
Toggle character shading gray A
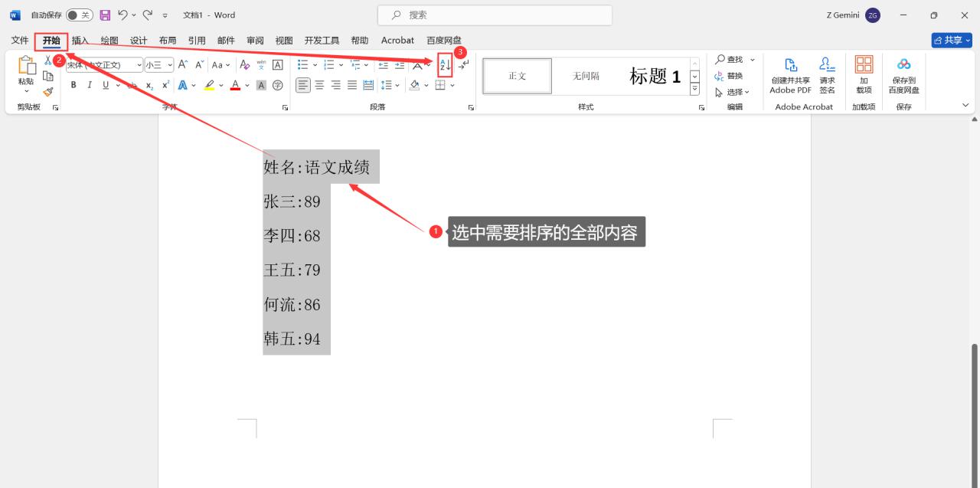[x=261, y=85]
